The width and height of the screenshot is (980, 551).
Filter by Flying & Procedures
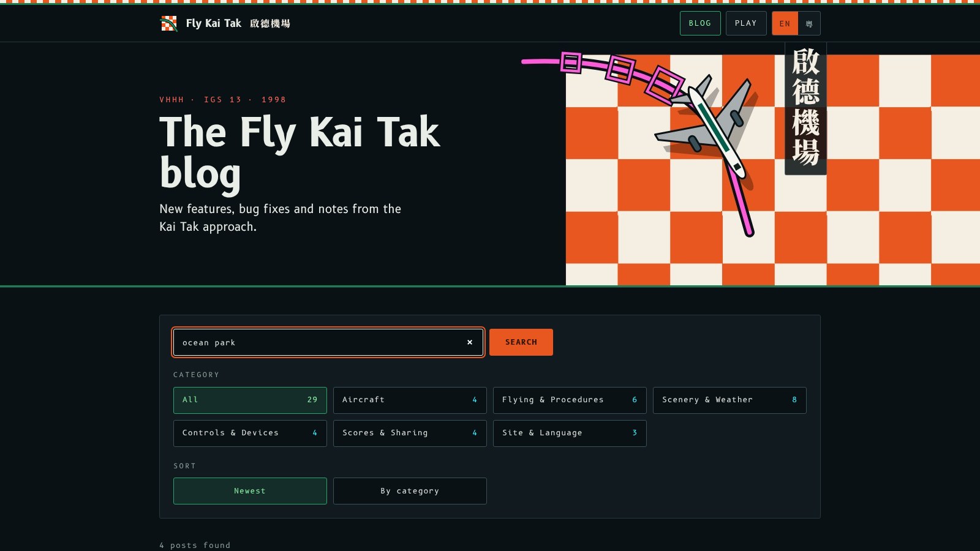click(x=570, y=400)
